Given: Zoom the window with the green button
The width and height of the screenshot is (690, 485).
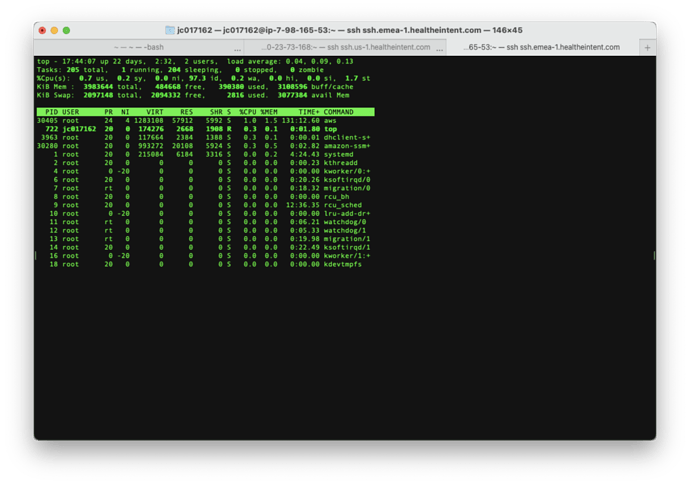Looking at the screenshot, I should pos(66,30).
